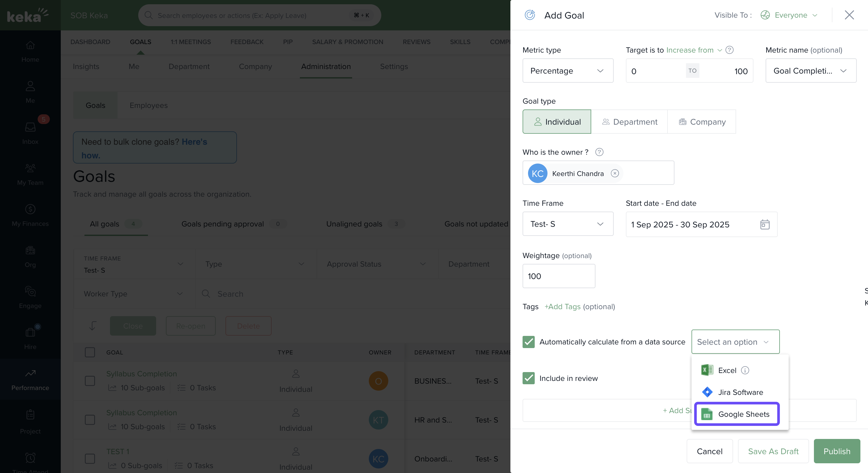
Task: Pick Excel as the data source
Action: coord(727,370)
